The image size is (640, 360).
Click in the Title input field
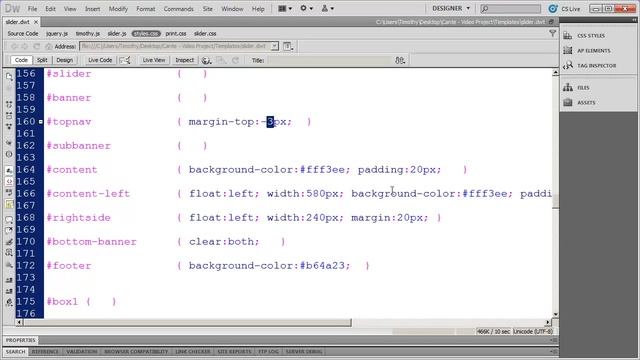click(x=329, y=60)
